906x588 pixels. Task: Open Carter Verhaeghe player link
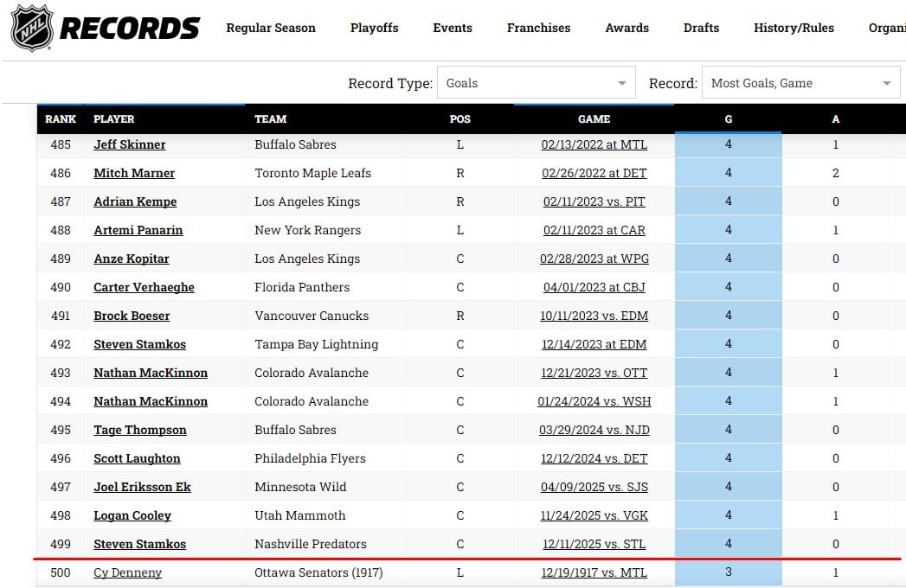coord(144,287)
